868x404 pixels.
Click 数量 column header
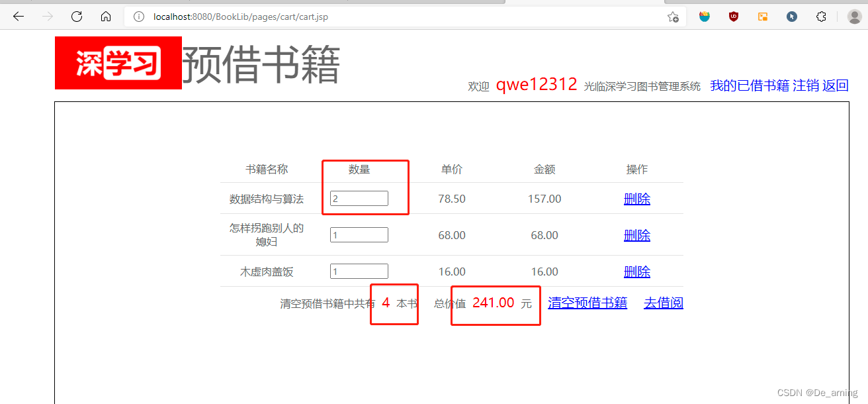(x=359, y=170)
